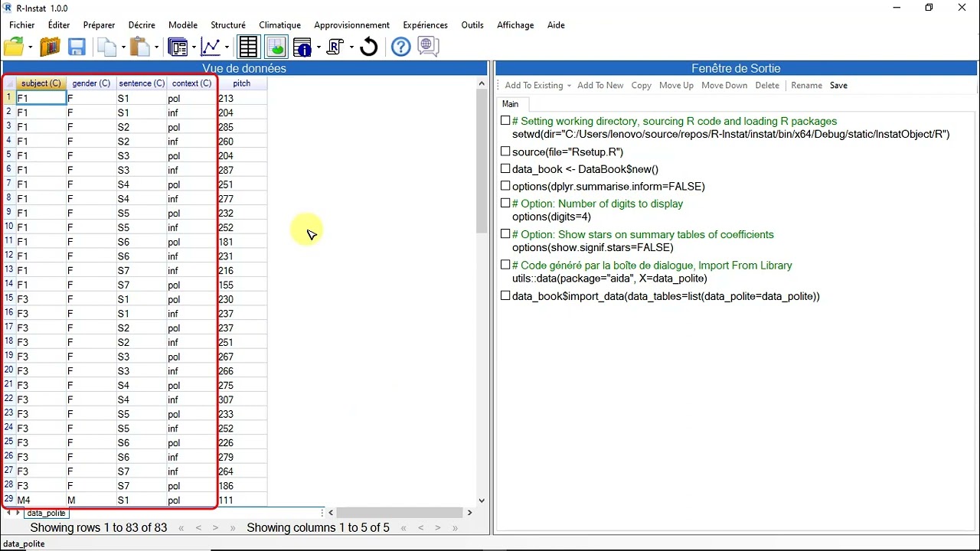Click the Reset circular arrow icon
This screenshot has width=980, height=551.
(369, 47)
